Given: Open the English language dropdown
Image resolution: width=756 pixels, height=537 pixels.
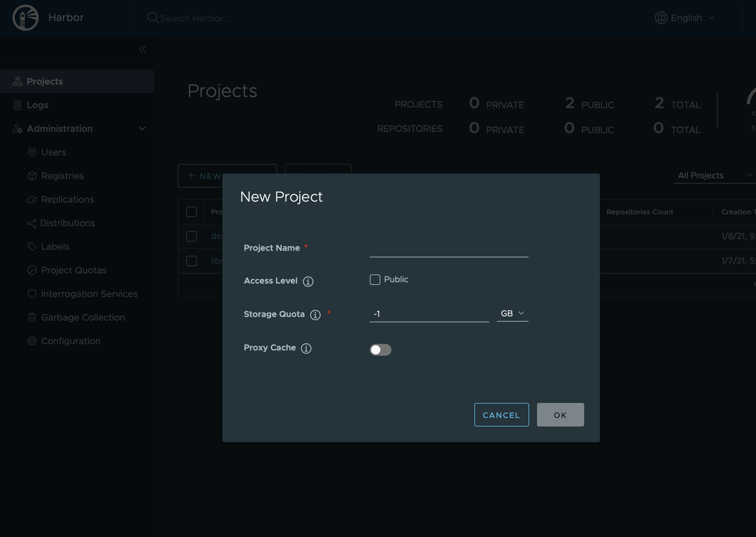Looking at the screenshot, I should click(684, 18).
